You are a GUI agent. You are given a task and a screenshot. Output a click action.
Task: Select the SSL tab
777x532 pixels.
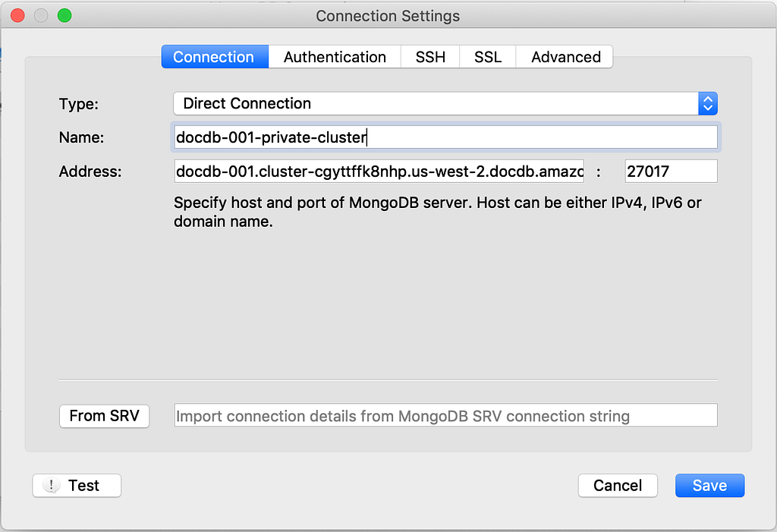click(x=488, y=57)
